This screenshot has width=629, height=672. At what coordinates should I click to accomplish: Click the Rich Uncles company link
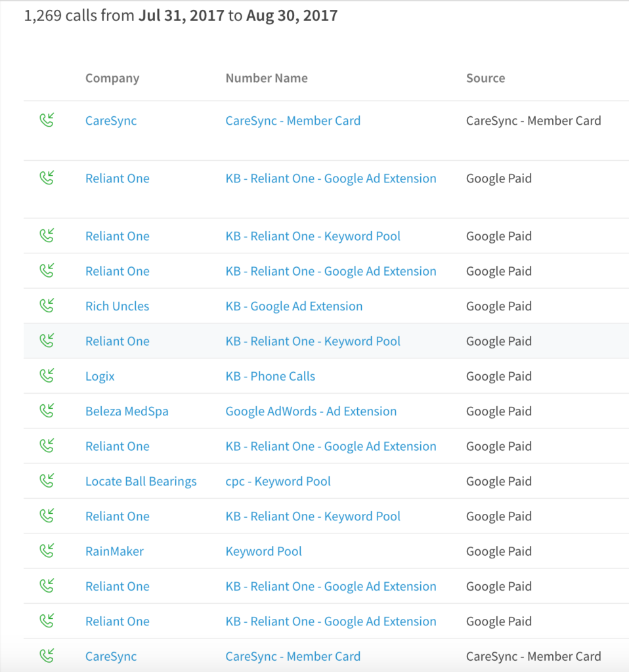pyautogui.click(x=117, y=306)
